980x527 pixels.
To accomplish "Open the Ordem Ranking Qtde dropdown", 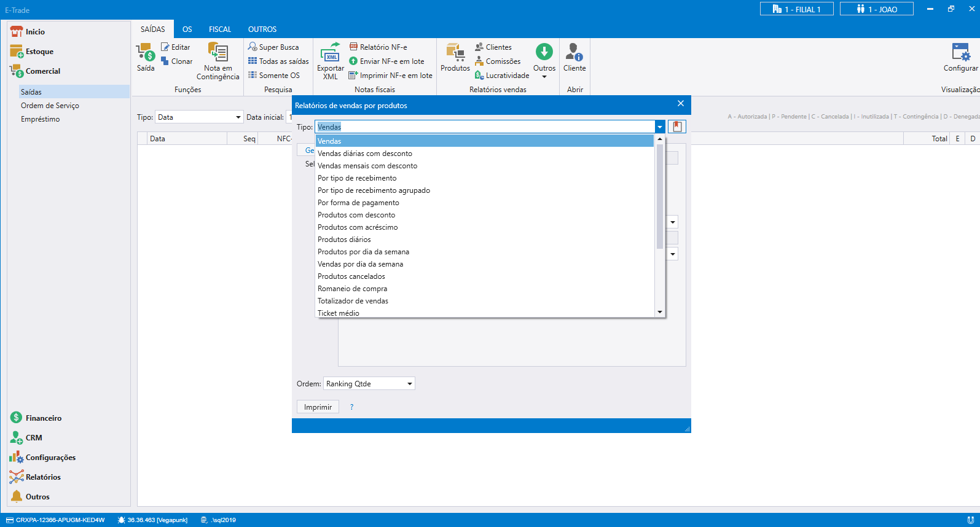I will click(x=369, y=384).
